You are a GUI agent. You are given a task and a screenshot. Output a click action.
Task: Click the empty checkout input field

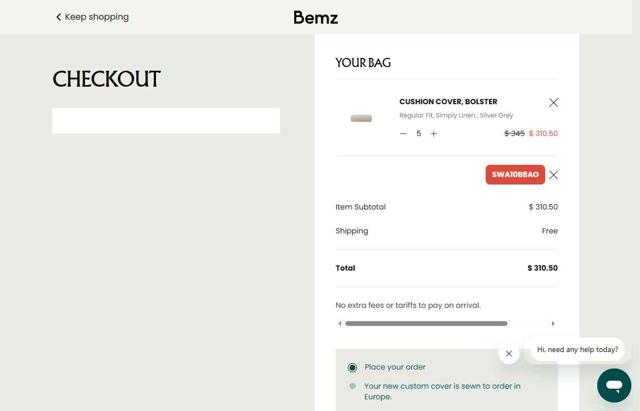coord(166,121)
